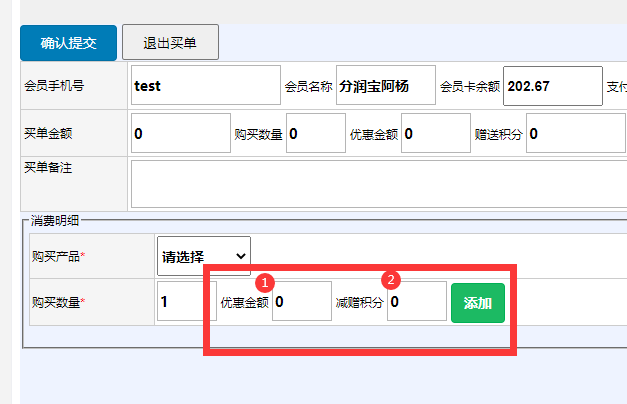
Task: Click the 消费明细 section title
Action: tap(58, 219)
